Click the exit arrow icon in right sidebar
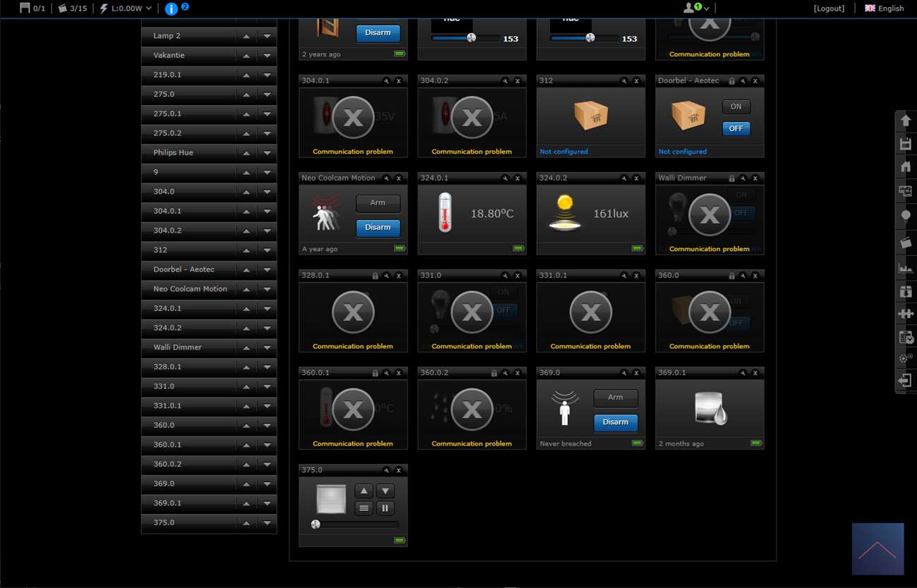This screenshot has height=588, width=917. [906, 381]
